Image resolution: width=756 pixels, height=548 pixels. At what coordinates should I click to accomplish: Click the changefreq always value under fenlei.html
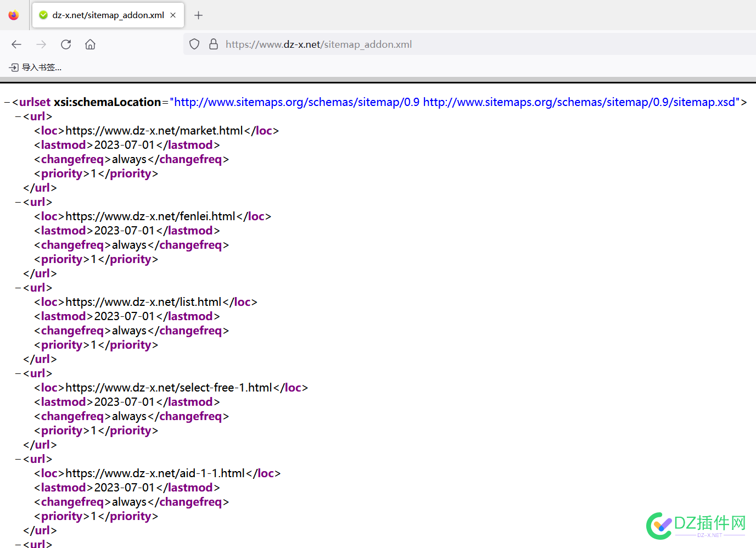point(130,245)
